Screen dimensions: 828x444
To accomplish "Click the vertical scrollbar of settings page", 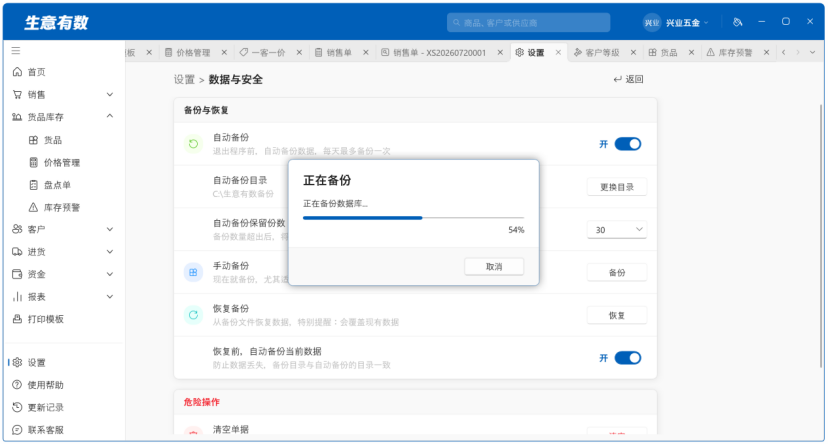I will coord(820,235).
